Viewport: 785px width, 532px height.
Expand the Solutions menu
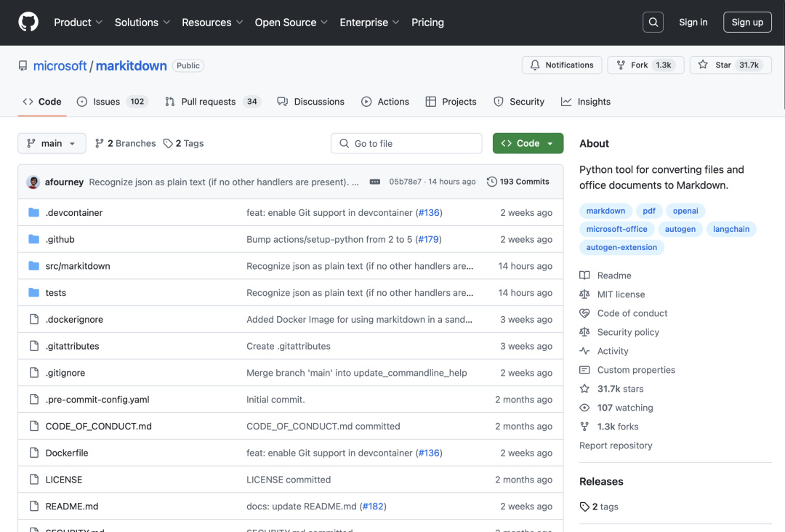pyautogui.click(x=142, y=23)
